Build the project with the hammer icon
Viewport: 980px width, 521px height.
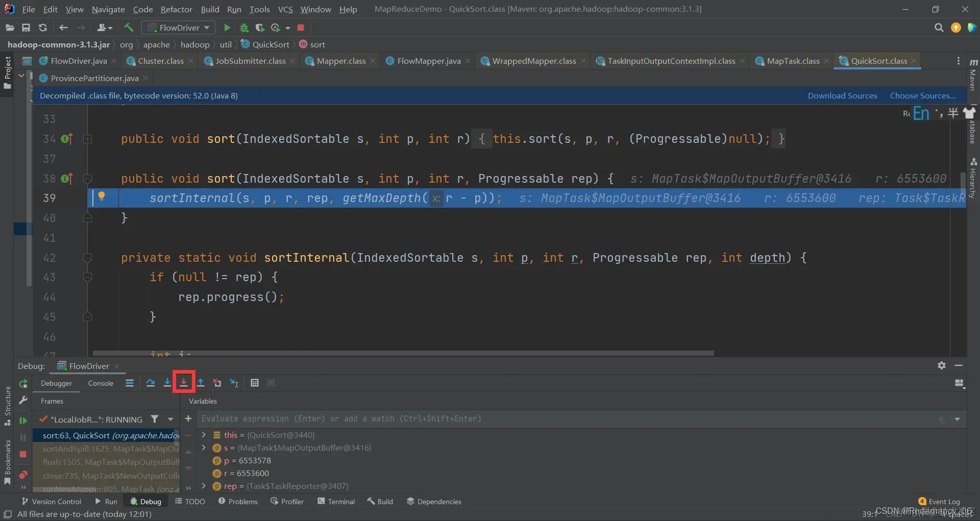click(x=129, y=28)
